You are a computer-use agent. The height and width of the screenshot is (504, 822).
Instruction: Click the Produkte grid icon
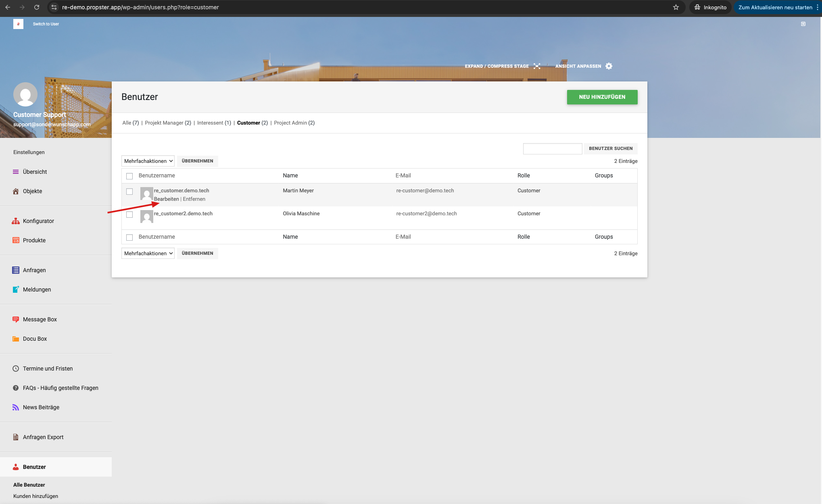(16, 240)
